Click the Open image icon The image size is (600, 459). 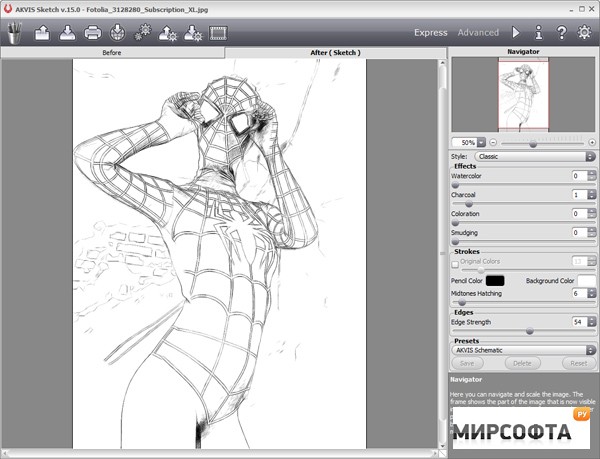(43, 33)
